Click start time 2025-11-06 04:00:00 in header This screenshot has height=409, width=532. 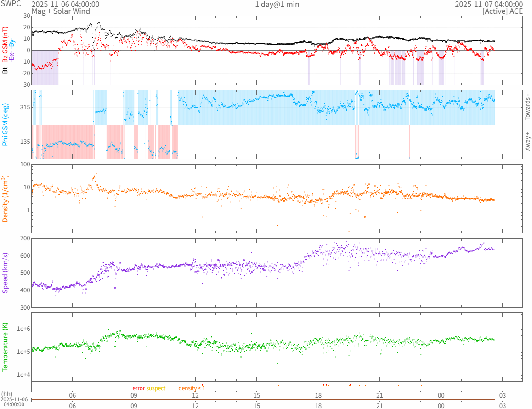(x=66, y=5)
